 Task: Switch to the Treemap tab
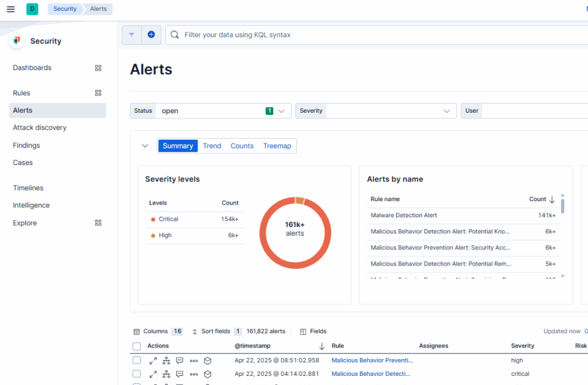click(277, 146)
